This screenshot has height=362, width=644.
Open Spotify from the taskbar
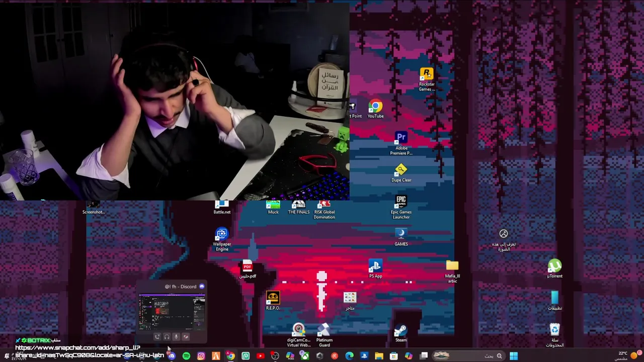[186, 356]
